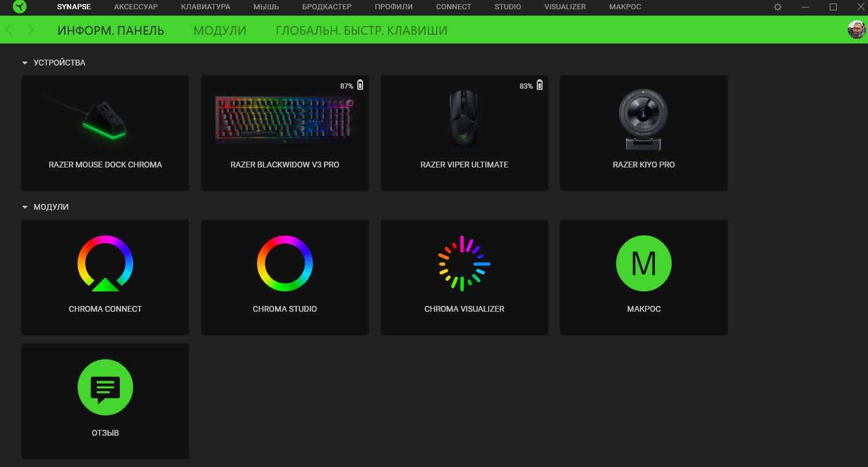Open settings via the gear icon
This screenshot has width=868, height=467.
(x=778, y=7)
